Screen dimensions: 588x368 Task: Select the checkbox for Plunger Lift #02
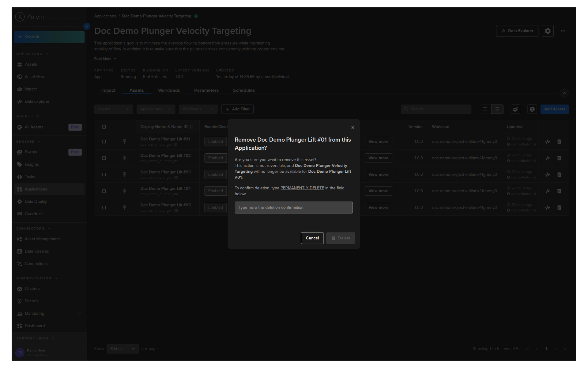pos(104,158)
